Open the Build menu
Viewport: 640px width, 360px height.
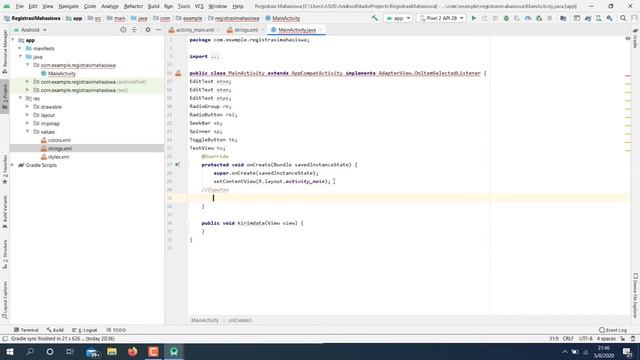click(x=153, y=6)
